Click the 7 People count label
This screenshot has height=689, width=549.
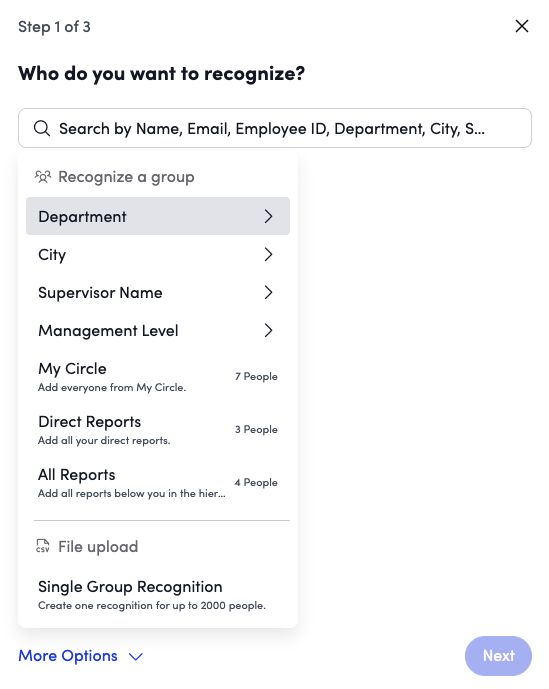click(x=256, y=377)
